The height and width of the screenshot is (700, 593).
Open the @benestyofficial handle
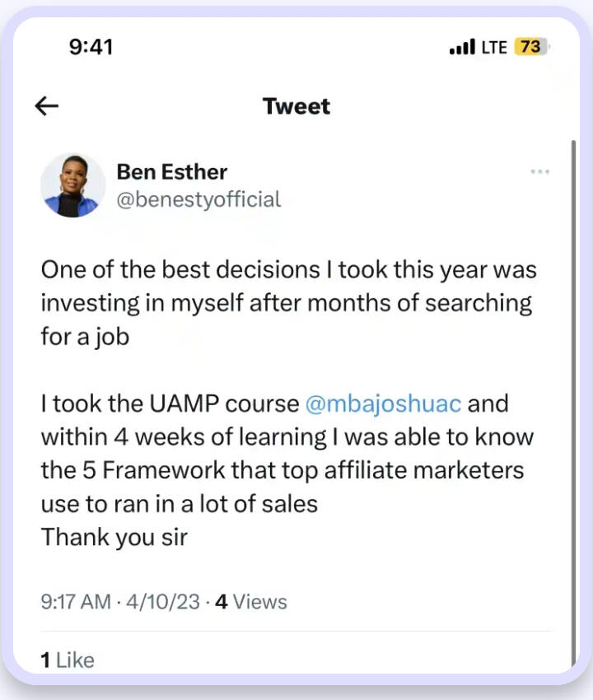point(198,199)
